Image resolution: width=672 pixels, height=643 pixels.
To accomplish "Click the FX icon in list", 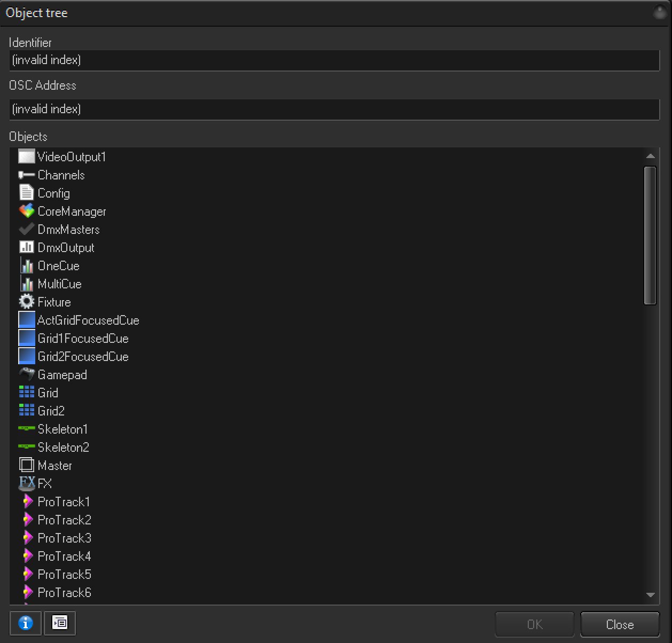I will click(x=26, y=483).
